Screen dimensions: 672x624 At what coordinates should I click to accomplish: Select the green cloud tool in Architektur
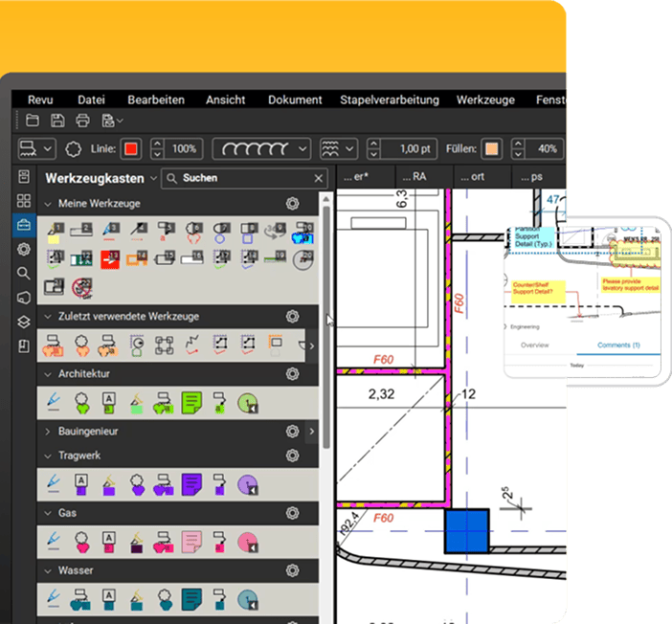(82, 403)
